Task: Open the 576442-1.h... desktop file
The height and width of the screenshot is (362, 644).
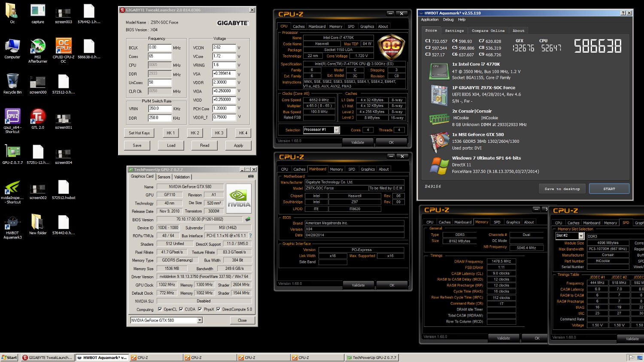Action: tap(89, 14)
